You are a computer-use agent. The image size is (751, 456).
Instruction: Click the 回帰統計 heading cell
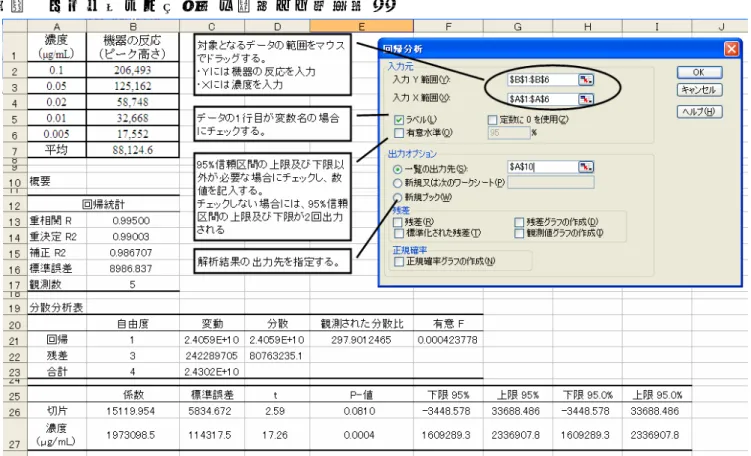pos(103,205)
